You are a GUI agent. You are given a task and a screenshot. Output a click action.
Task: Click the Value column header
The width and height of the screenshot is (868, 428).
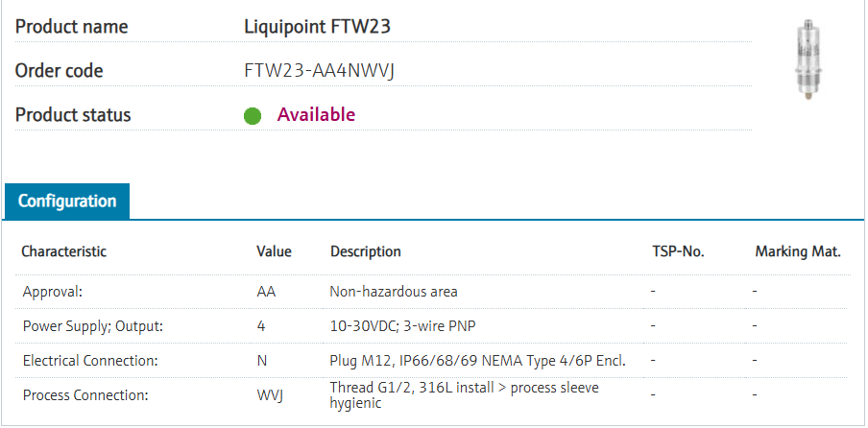(274, 251)
